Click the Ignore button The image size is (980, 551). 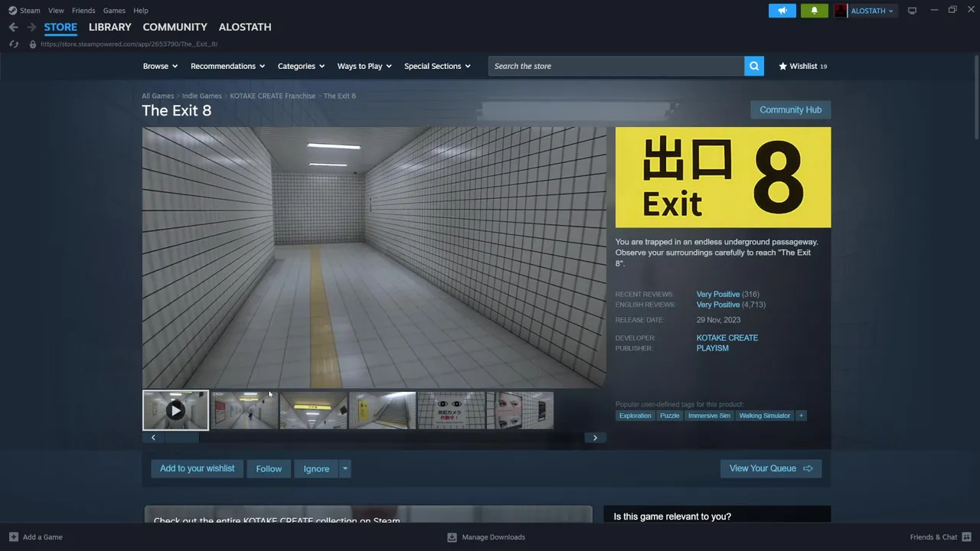(316, 468)
